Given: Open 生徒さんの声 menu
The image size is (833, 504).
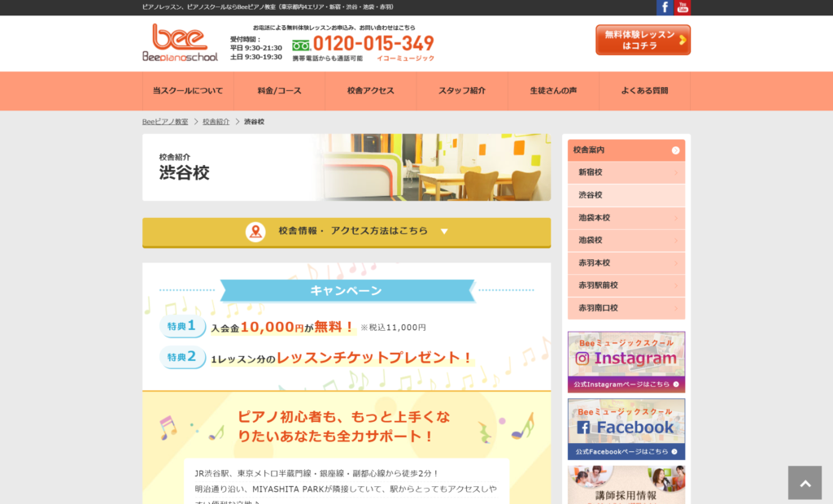Looking at the screenshot, I should 553,91.
